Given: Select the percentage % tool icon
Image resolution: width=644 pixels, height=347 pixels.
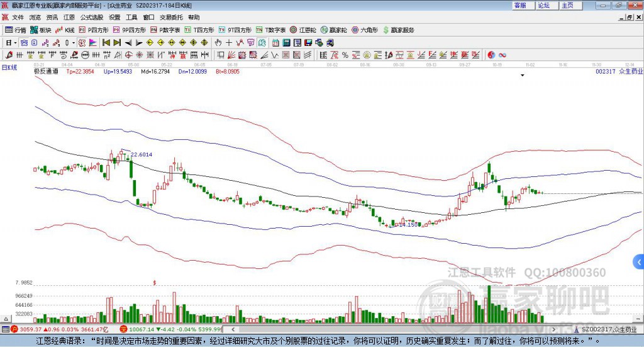Looking at the screenshot, I should 345,55.
